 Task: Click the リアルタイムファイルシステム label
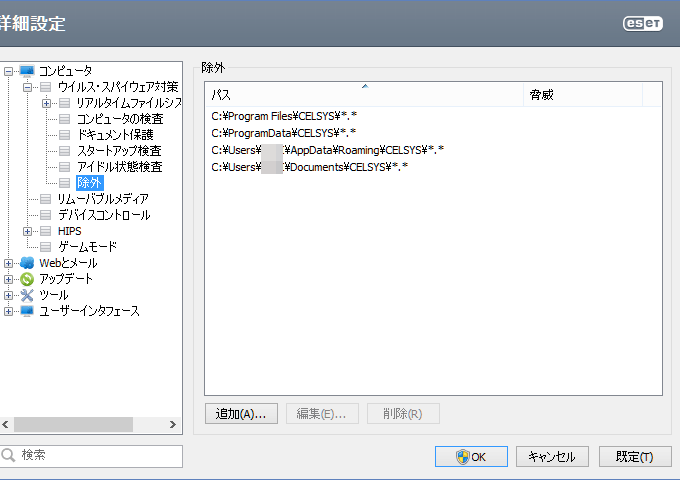click(x=129, y=103)
